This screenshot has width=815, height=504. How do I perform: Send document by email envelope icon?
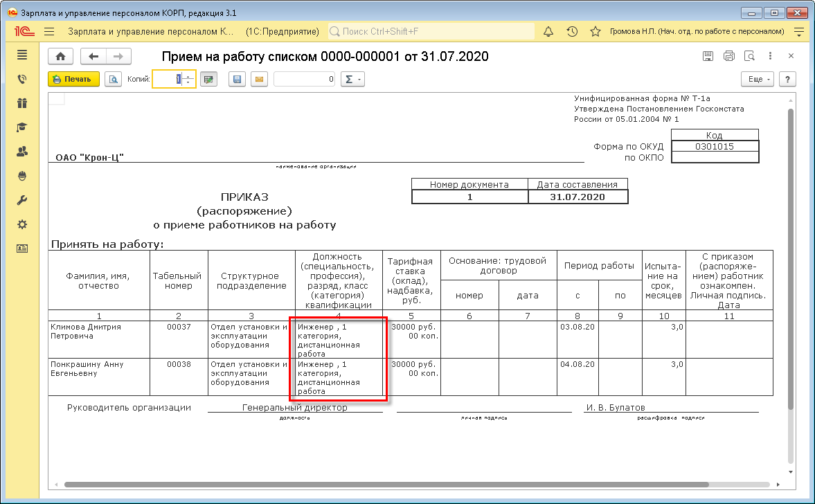tap(259, 80)
